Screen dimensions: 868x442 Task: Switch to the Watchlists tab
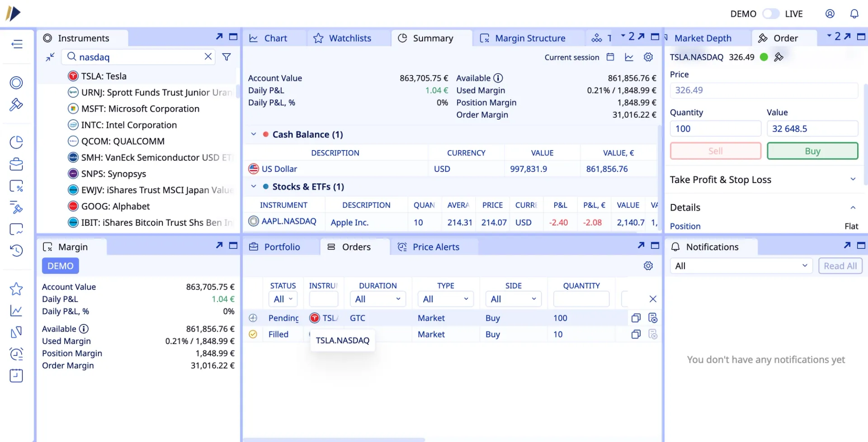point(349,38)
